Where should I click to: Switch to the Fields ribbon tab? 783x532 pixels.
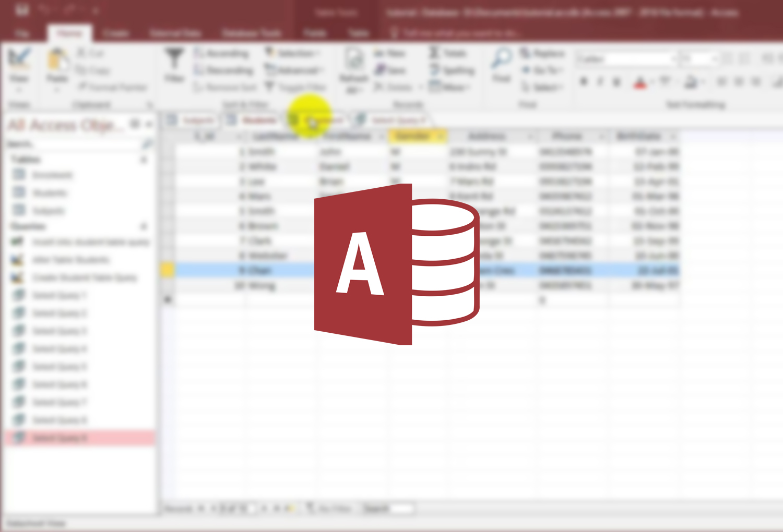(315, 33)
